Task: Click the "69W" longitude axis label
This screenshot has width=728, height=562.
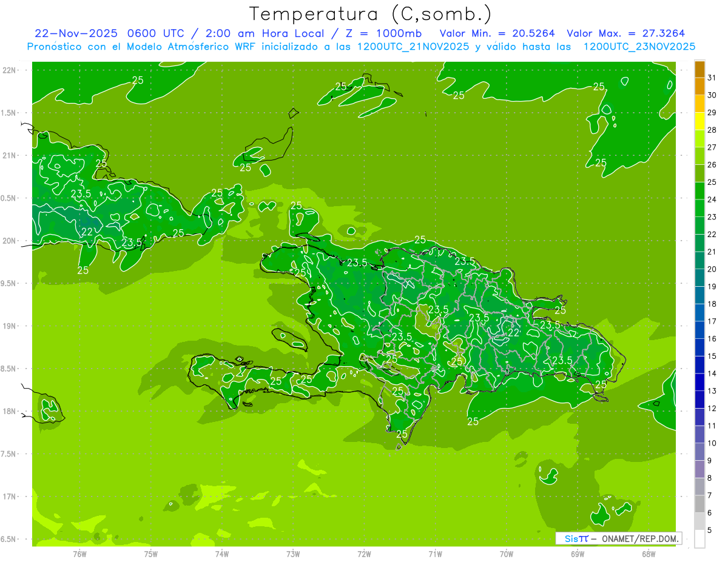Action: [x=578, y=554]
